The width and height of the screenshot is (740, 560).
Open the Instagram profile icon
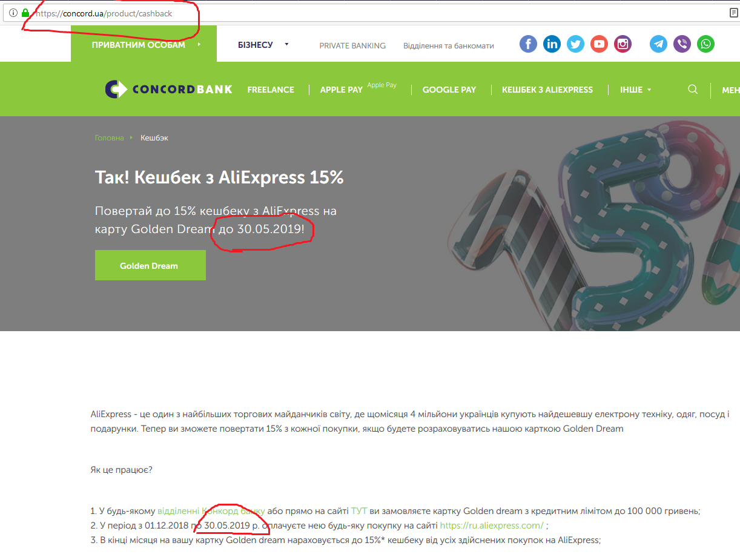pos(623,44)
